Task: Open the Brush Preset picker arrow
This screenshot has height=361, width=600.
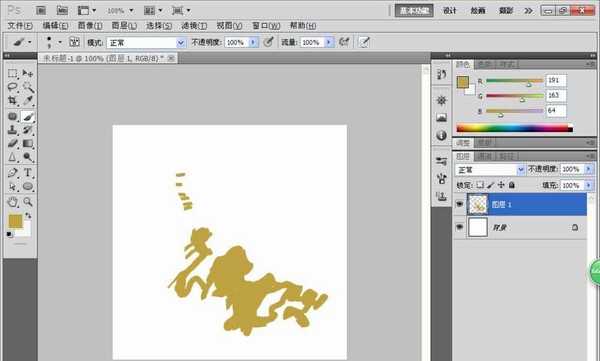Action: (59, 42)
